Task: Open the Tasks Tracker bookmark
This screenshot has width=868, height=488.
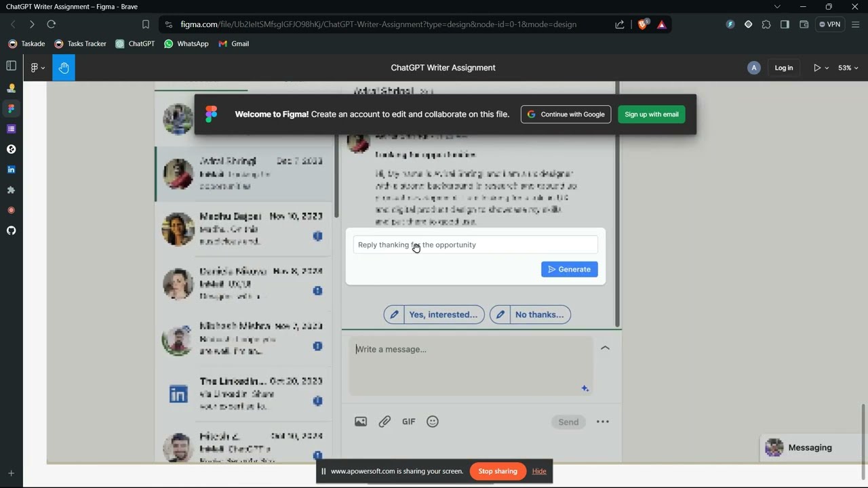Action: click(81, 43)
